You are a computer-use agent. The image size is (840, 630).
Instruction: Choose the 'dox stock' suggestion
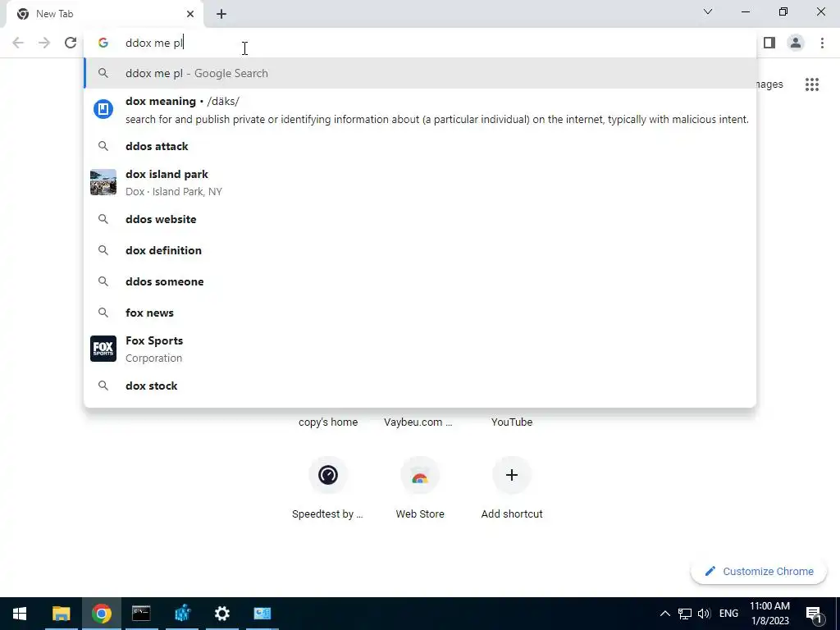tap(420, 386)
